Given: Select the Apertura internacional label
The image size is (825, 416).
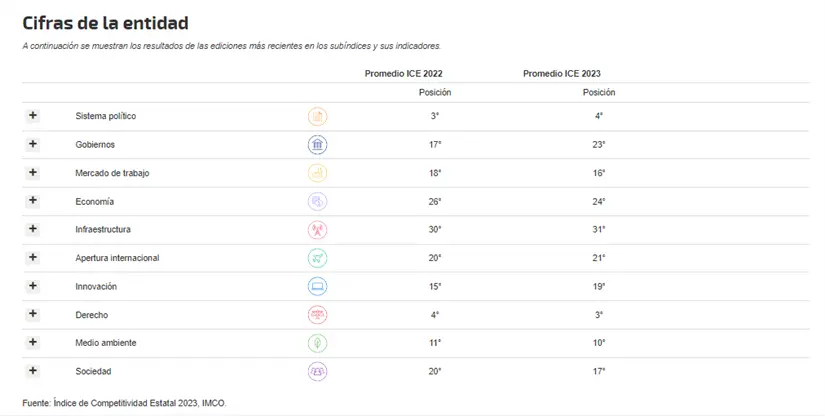Looking at the screenshot, I should point(117,258).
